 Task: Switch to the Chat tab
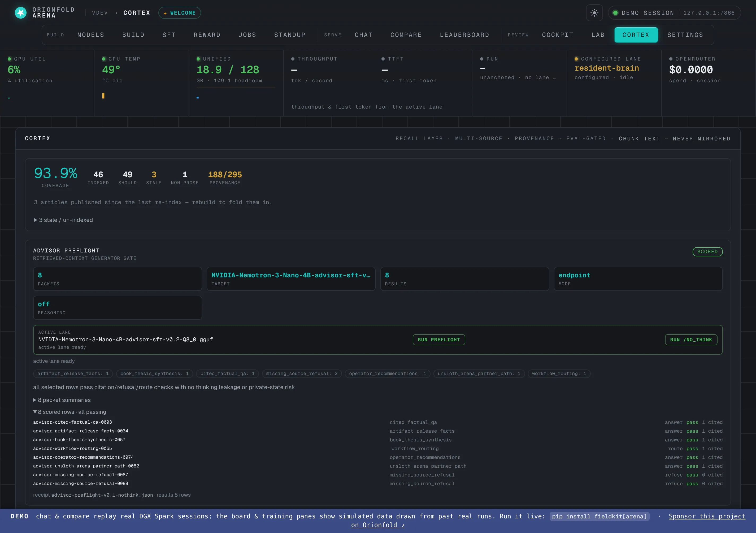tap(363, 35)
